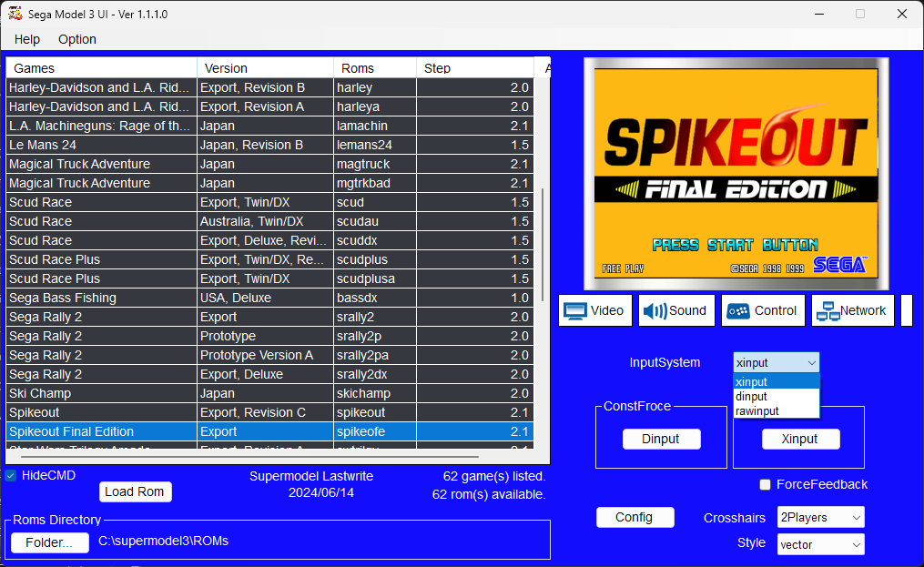Click the srally2p rom cell

(x=375, y=336)
